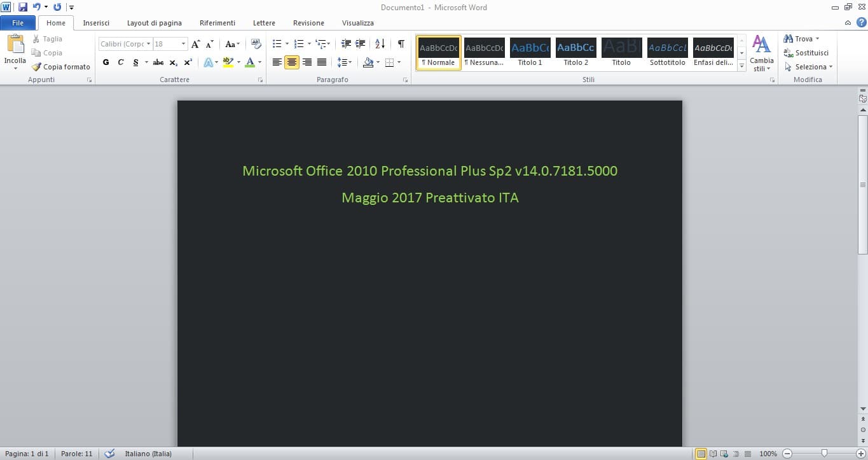Screen dimensions: 868x460
Task: Toggle bold (G) formatting
Action: [106, 62]
